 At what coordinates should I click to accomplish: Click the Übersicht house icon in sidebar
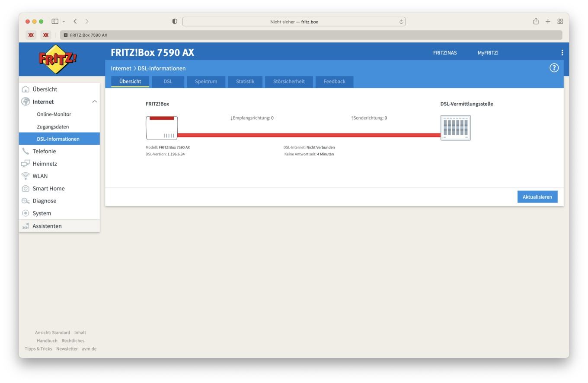click(x=26, y=89)
